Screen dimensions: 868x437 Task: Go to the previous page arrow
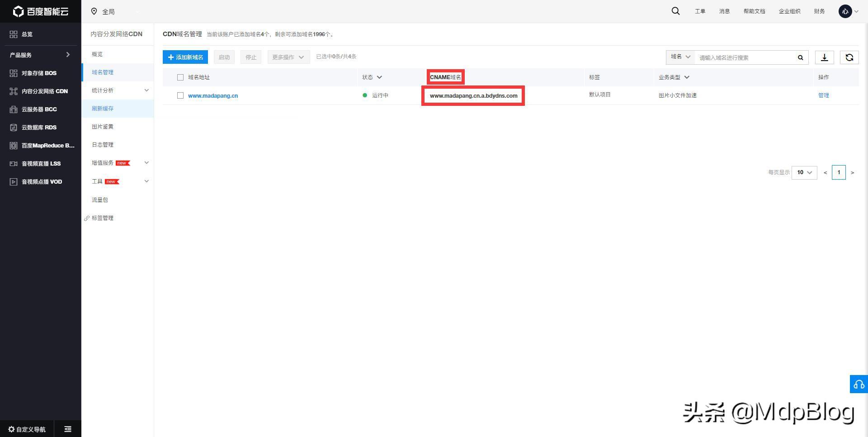click(826, 173)
